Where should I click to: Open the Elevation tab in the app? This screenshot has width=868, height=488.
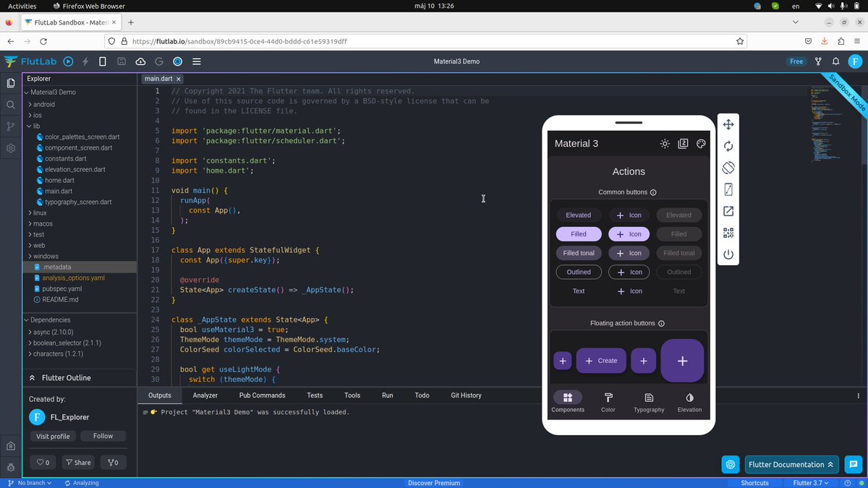689,403
